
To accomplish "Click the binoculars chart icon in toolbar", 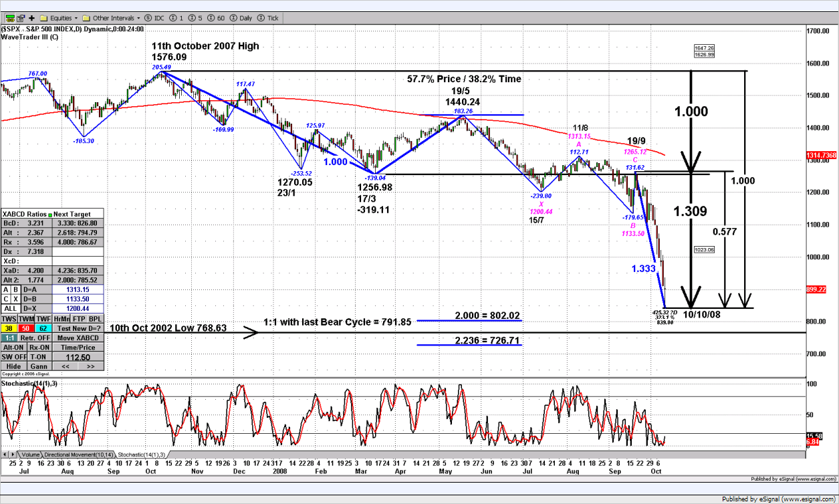I will tap(10, 18).
